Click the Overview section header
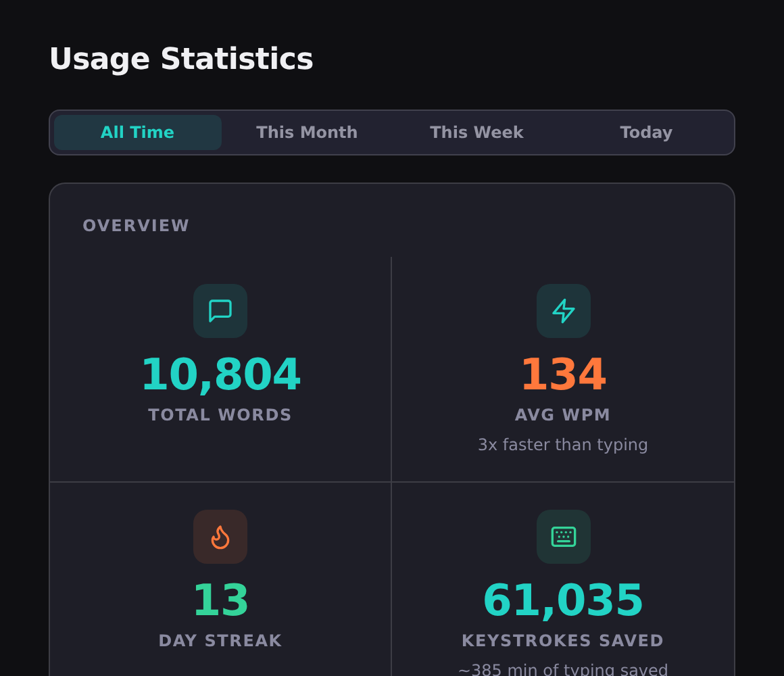This screenshot has width=784, height=676. click(x=136, y=225)
